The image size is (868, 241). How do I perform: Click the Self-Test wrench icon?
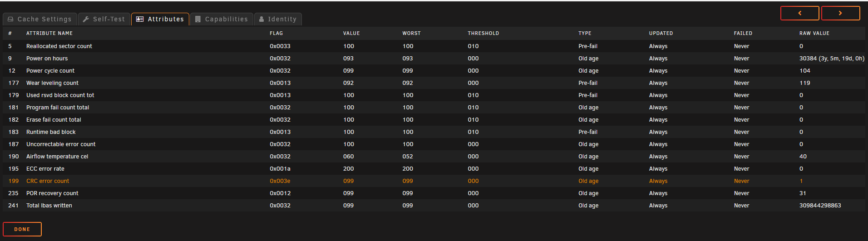tap(86, 19)
